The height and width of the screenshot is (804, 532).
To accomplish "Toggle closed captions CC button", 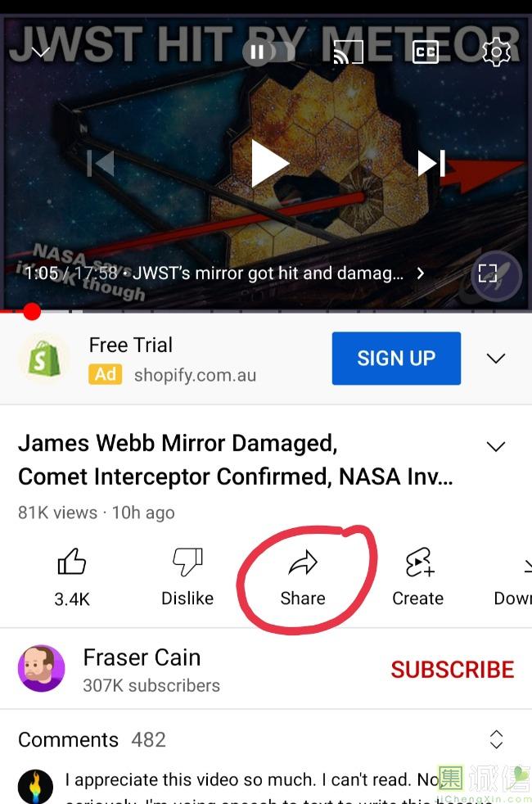I will (x=426, y=52).
